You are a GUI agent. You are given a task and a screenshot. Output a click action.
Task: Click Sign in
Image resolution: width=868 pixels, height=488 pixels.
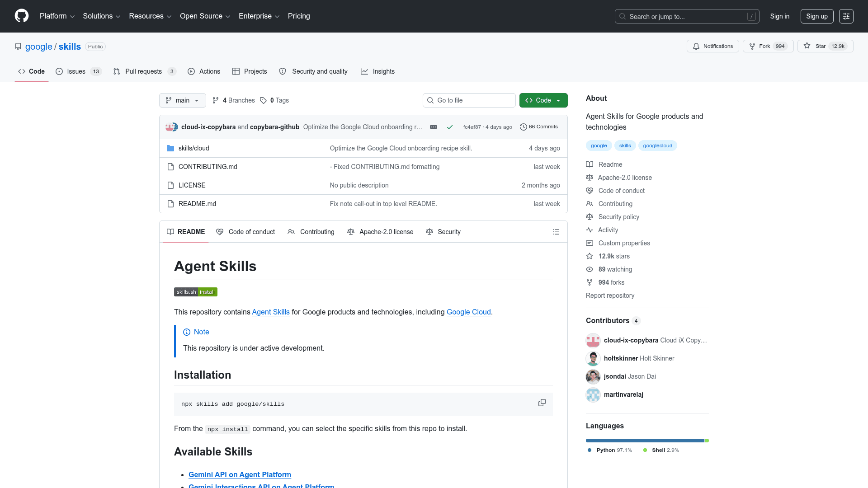point(780,16)
